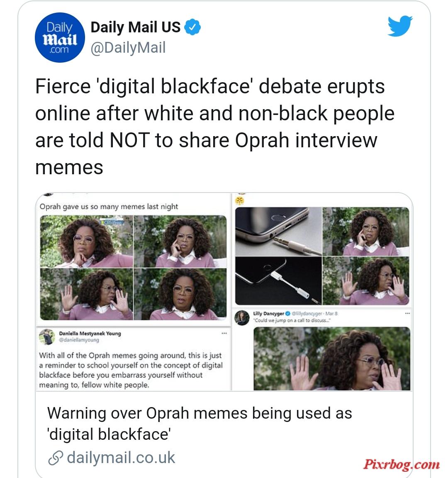
Task: Click the Twitter bird logo
Action: coord(400,26)
